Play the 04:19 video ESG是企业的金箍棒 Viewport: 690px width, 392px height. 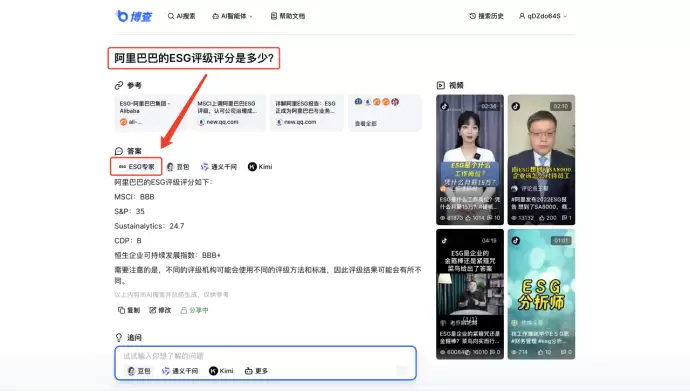470,294
